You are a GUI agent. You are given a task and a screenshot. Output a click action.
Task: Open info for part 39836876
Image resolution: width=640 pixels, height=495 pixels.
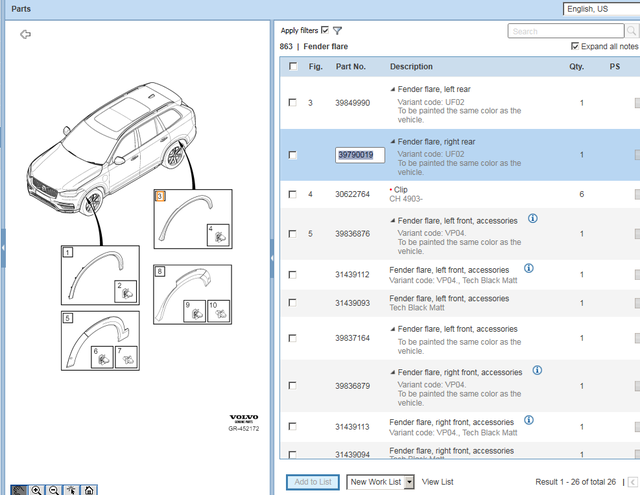tap(532, 218)
